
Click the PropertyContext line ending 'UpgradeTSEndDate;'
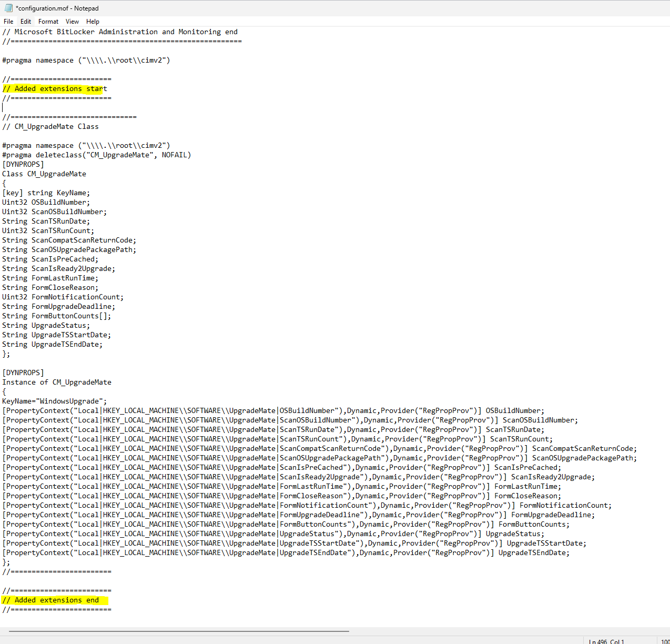tap(286, 553)
